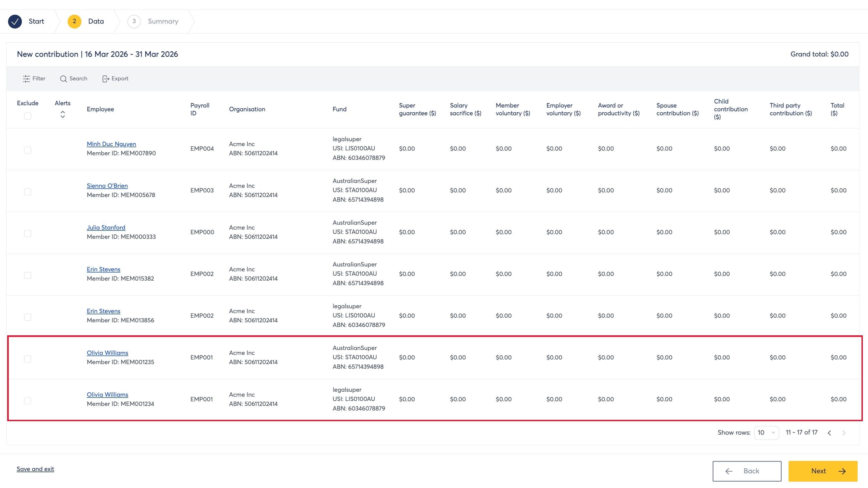Click Payroll ID EMP004
This screenshot has height=488, width=868.
pyautogui.click(x=202, y=149)
